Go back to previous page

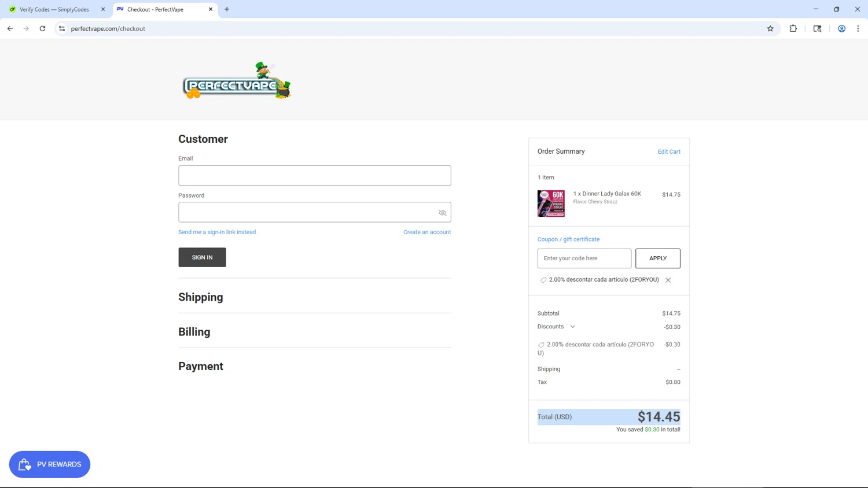point(10,28)
